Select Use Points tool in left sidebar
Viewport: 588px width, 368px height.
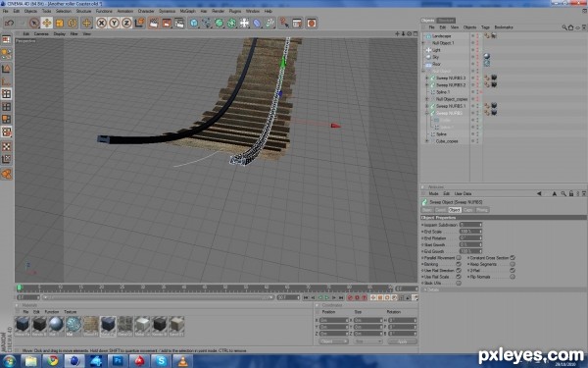(7, 93)
